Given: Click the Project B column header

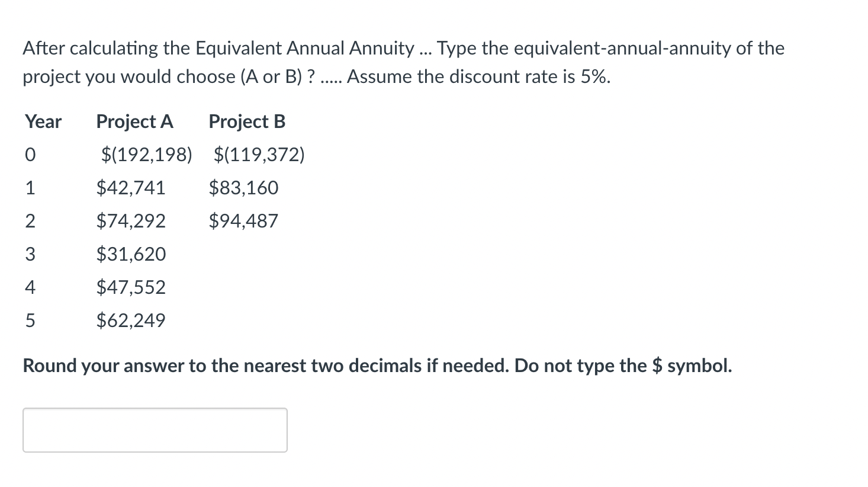Looking at the screenshot, I should pyautogui.click(x=246, y=121).
